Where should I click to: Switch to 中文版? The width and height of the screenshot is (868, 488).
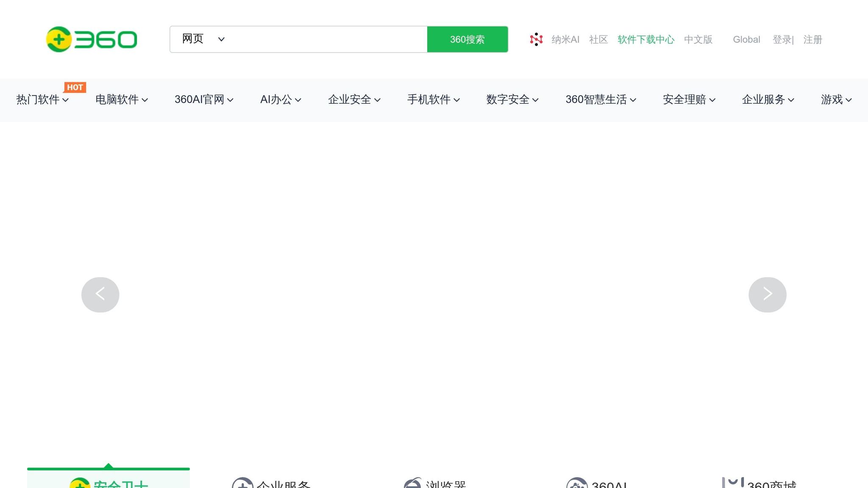click(698, 39)
